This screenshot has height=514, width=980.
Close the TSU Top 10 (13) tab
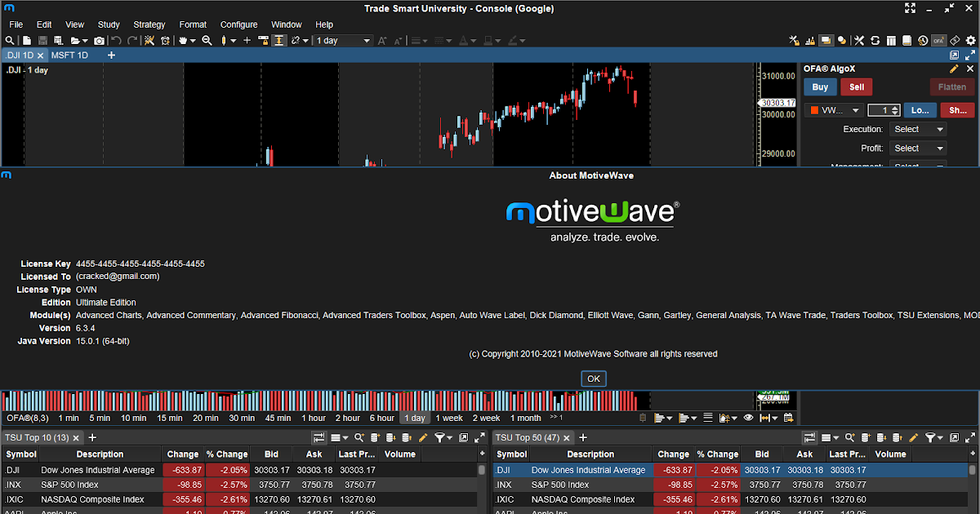[x=77, y=438]
